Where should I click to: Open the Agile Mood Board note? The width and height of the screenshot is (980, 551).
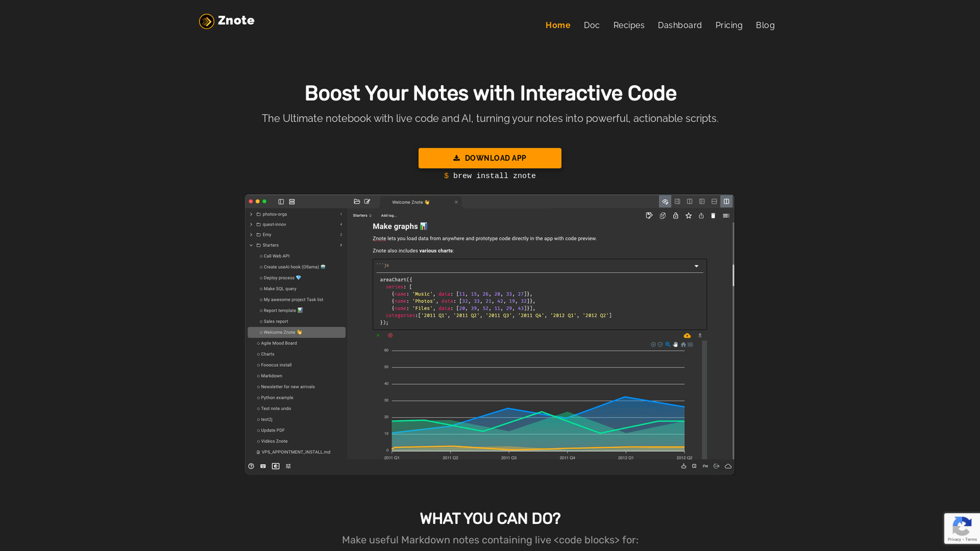279,343
